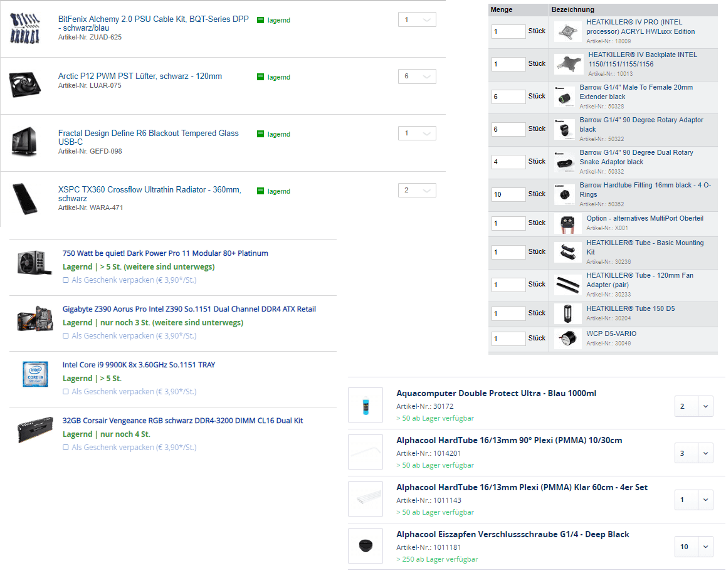The image size is (726, 588).
Task: Open 32GB Corsair Vengeance RGB link
Action: click(182, 421)
